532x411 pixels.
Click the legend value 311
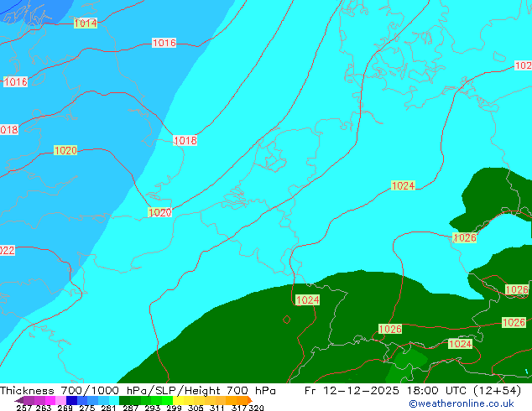pos(217,408)
